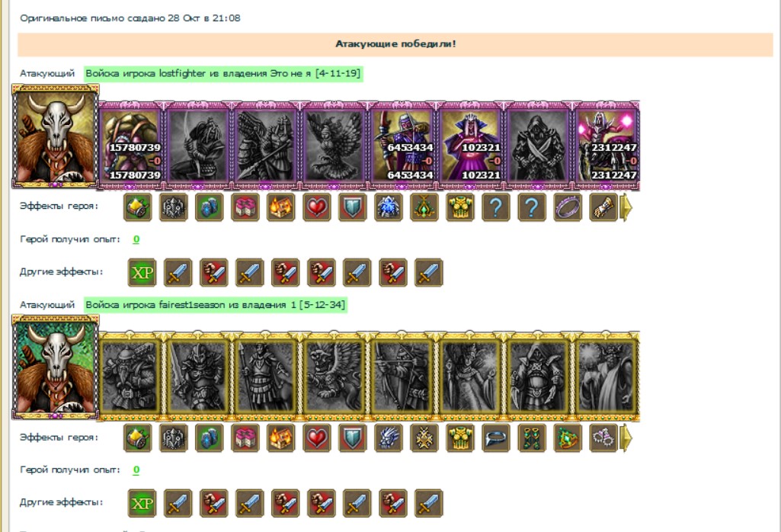Image resolution: width=781 pixels, height=532 pixels.
Task: Click red heart effect for lostfighter's hero
Action: coord(317,207)
